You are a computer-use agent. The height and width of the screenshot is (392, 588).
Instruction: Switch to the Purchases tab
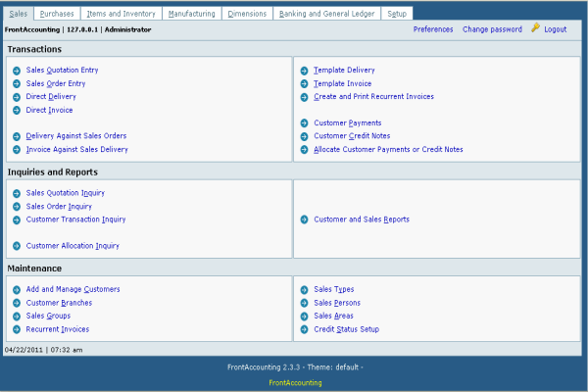(x=57, y=14)
